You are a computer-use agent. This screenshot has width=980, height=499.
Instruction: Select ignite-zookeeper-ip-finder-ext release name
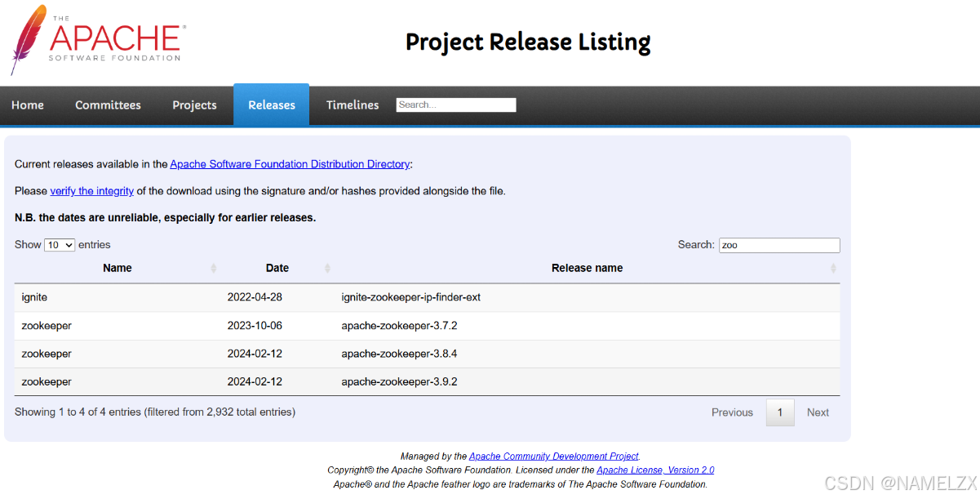[411, 297]
